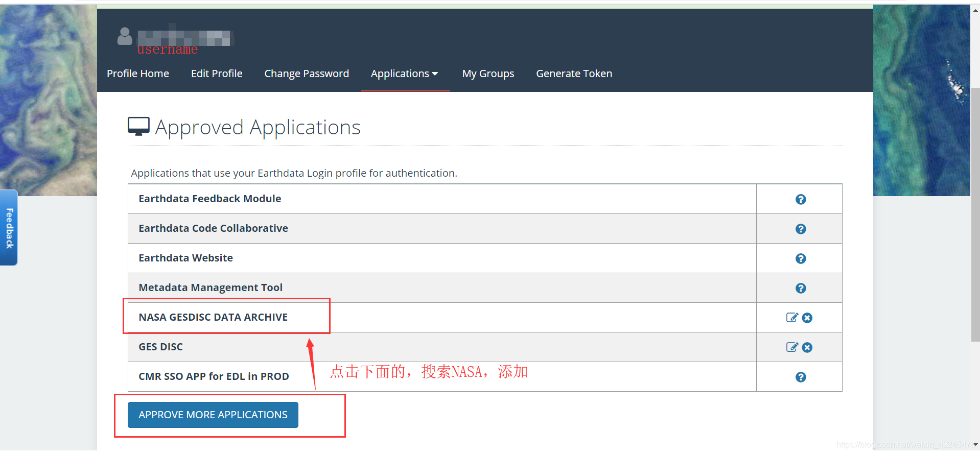Select Earthdata Feedback Module row text
This screenshot has width=980, height=454.
210,199
